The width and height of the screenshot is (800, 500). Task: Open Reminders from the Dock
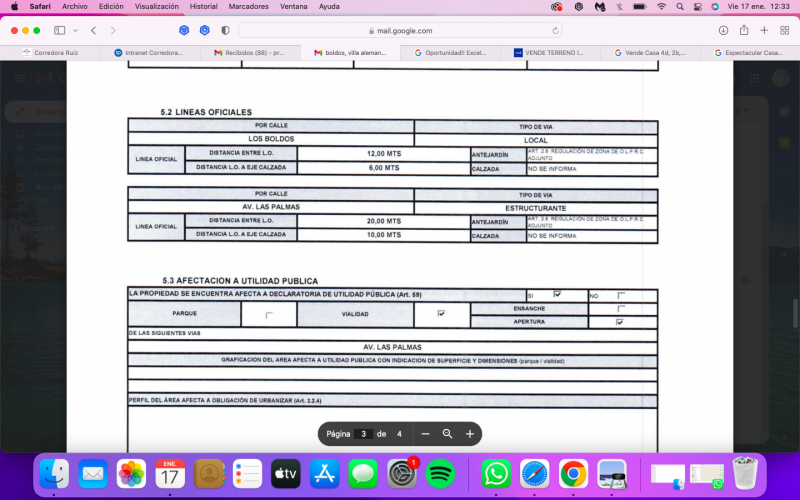(x=247, y=474)
